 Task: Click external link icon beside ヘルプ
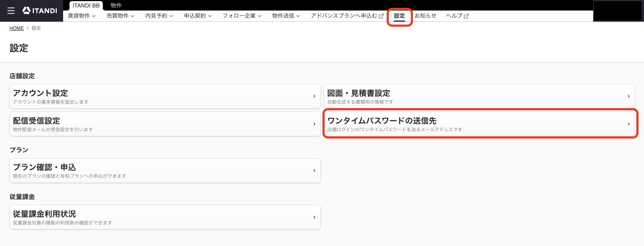[x=466, y=16]
